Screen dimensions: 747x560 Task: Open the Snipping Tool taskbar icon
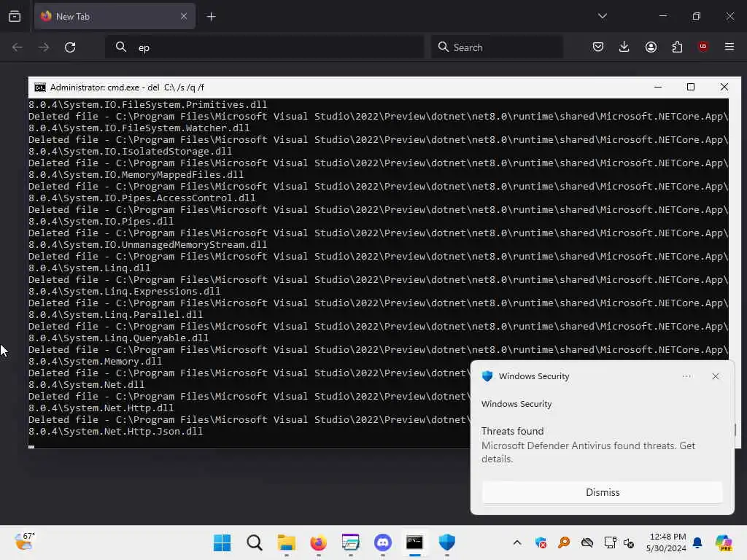pyautogui.click(x=351, y=542)
